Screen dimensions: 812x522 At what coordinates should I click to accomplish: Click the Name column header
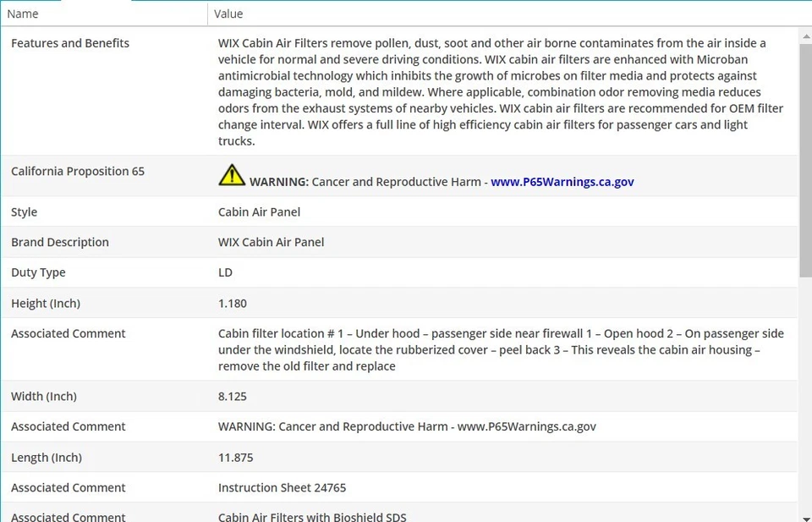103,14
